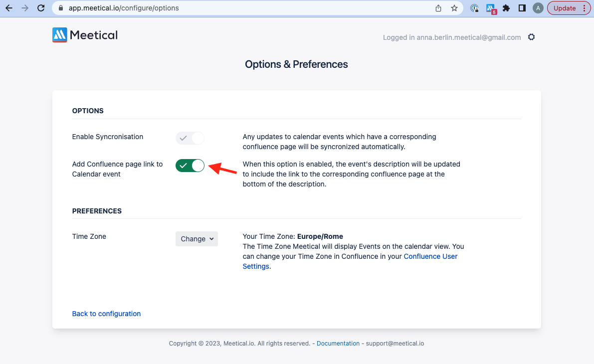Click the Meetical logo
The image size is (594, 364).
point(85,35)
